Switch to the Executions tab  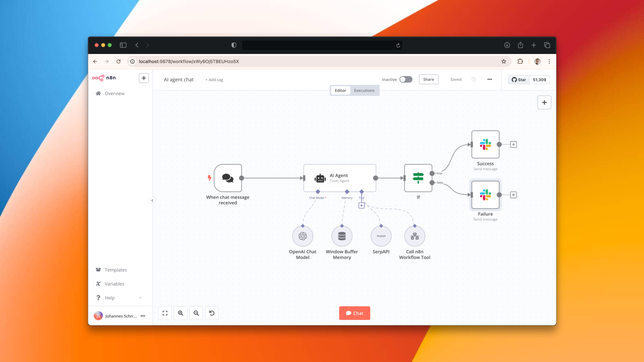pos(364,90)
